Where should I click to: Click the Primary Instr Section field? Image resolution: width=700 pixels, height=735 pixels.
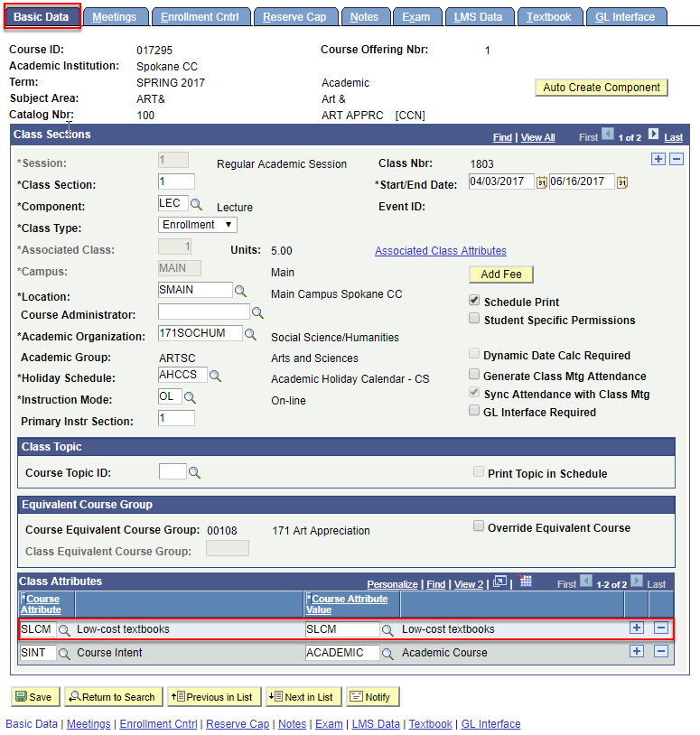point(176,418)
